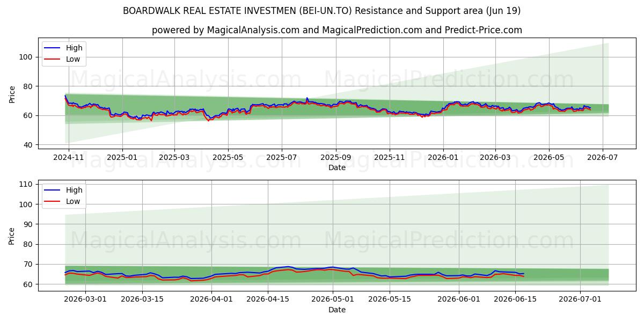The width and height of the screenshot is (644, 322).
Task: Click the 2026-03-01 tick on bottom chart
Action: click(86, 299)
